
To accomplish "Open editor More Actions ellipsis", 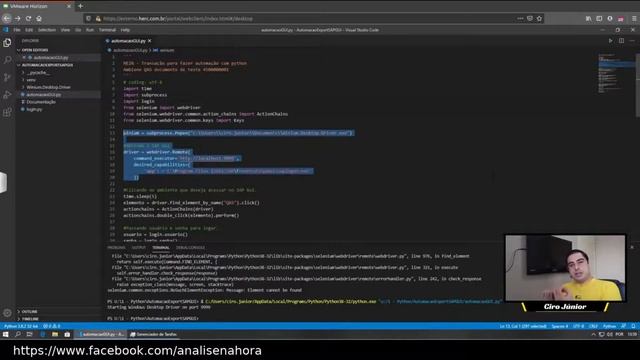I will tap(632, 41).
